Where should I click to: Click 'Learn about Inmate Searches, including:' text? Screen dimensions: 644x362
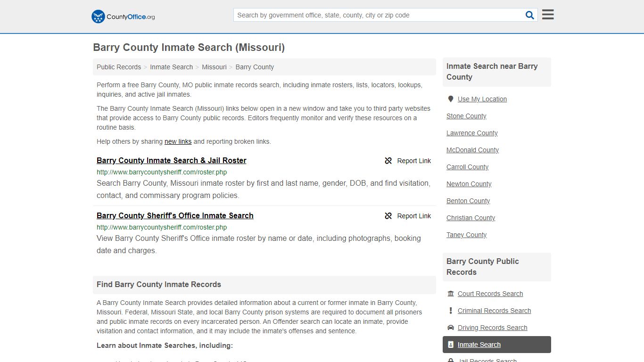[x=165, y=346]
